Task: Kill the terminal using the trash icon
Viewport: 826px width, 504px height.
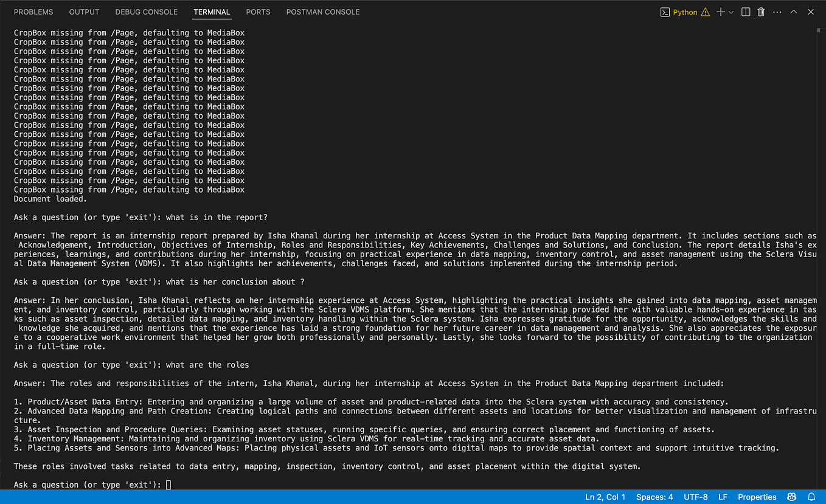Action: coord(761,12)
